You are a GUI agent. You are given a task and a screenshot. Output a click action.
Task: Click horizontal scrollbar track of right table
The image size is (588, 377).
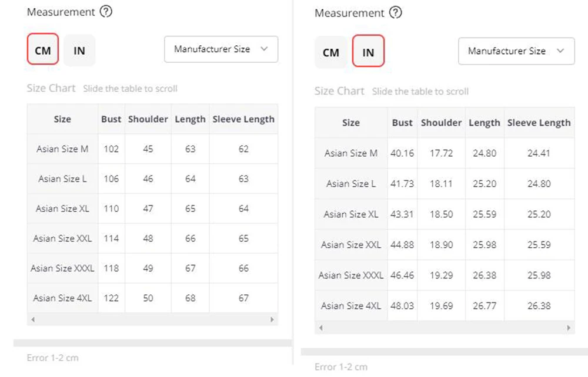coord(445,328)
